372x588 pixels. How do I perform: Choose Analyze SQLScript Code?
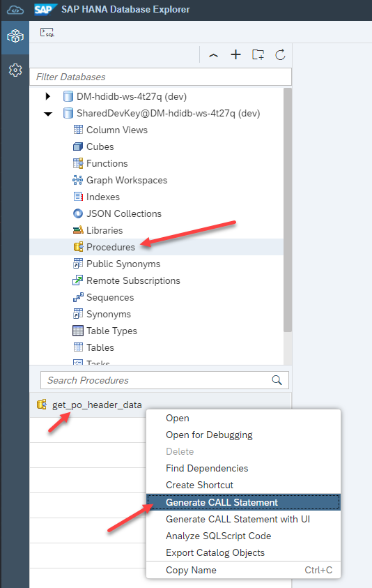219,536
